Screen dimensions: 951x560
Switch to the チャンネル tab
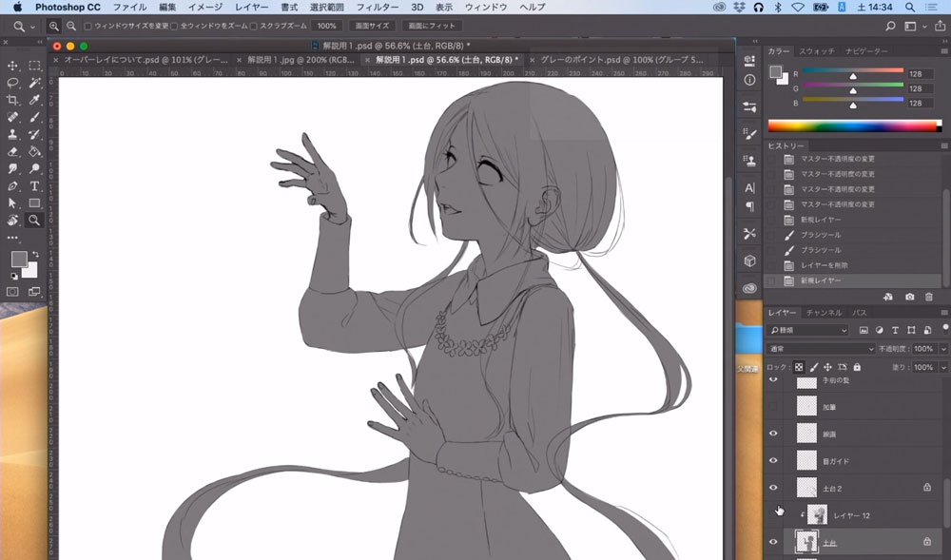824,313
